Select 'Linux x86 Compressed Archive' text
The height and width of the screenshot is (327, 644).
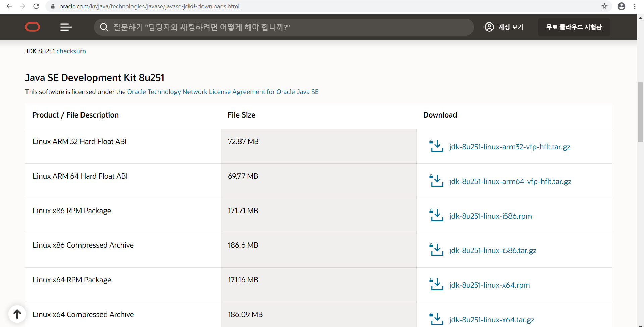pyautogui.click(x=83, y=245)
